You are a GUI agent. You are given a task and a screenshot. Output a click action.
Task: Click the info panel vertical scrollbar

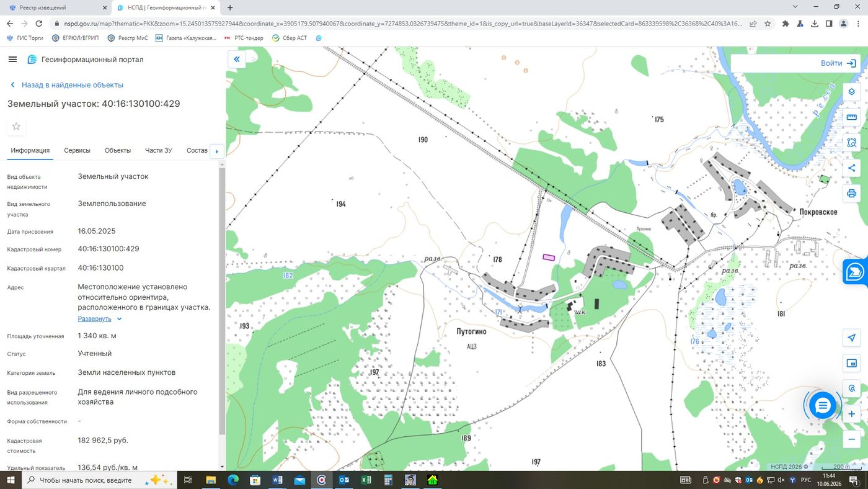(x=222, y=301)
